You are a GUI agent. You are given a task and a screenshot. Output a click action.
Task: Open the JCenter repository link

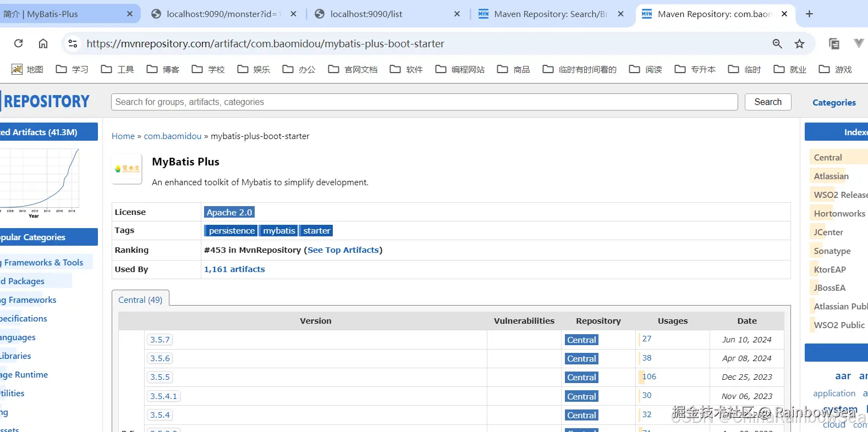(828, 232)
